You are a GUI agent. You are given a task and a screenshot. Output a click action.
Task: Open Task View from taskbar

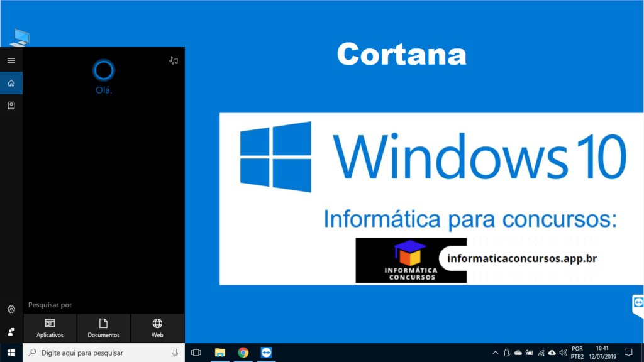click(196, 353)
